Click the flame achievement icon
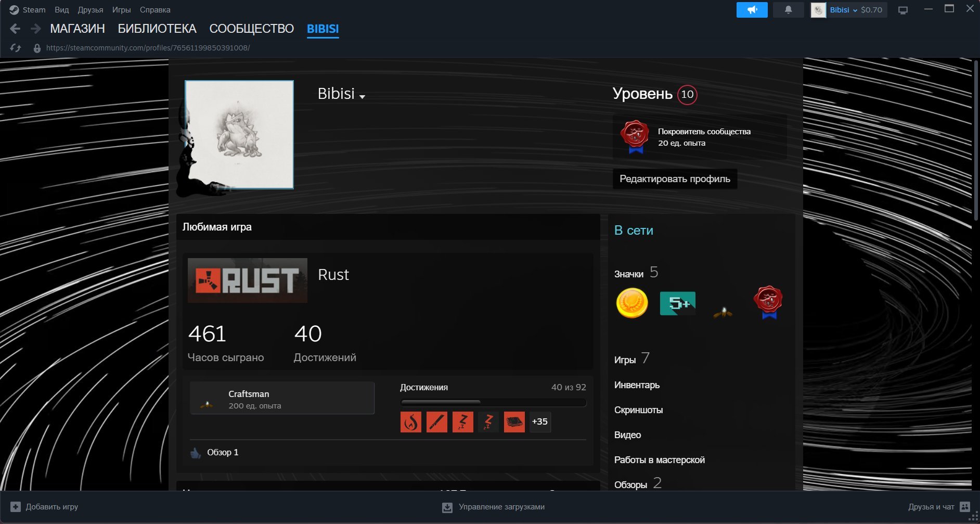 click(x=411, y=422)
